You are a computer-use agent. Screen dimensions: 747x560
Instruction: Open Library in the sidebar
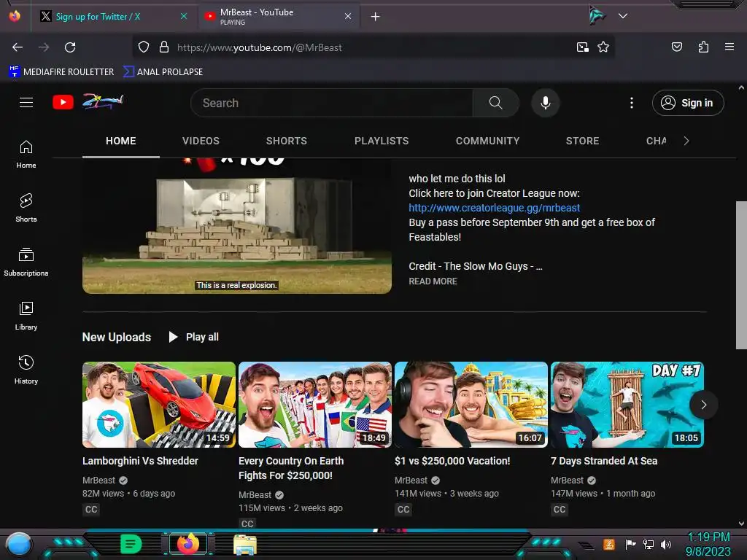[26, 316]
